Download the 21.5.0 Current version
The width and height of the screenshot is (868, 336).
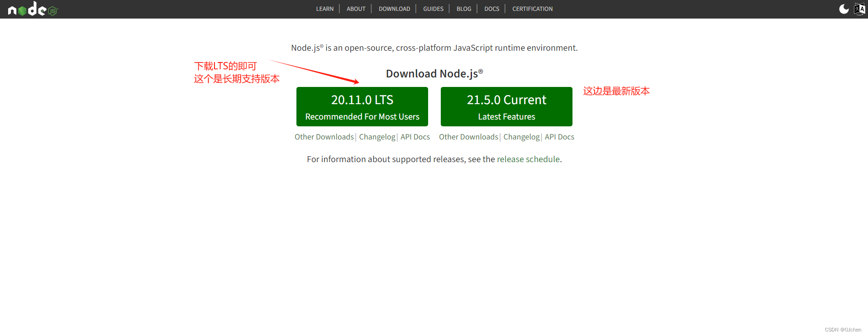tap(506, 106)
